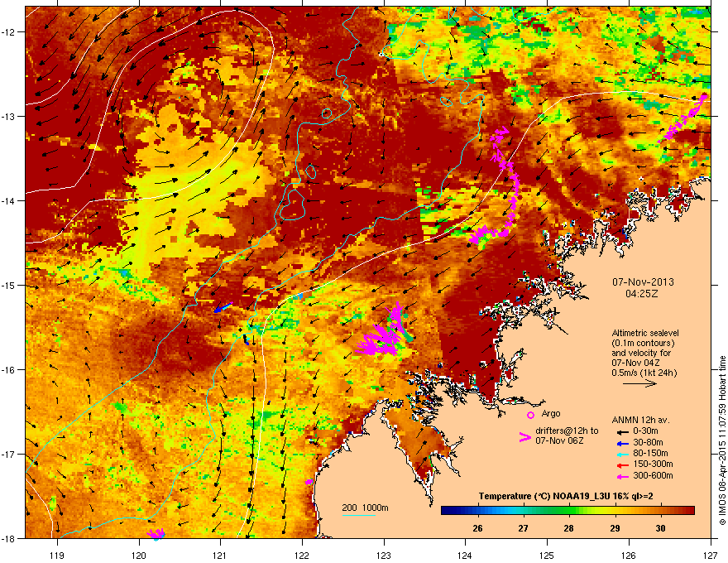
Task: Click the '30-80m' depth label
Action: pos(648,443)
